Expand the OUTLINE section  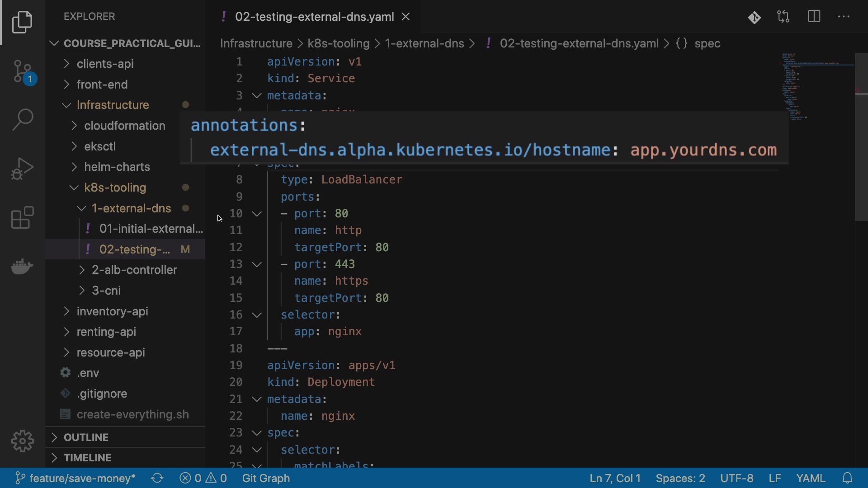click(x=86, y=437)
